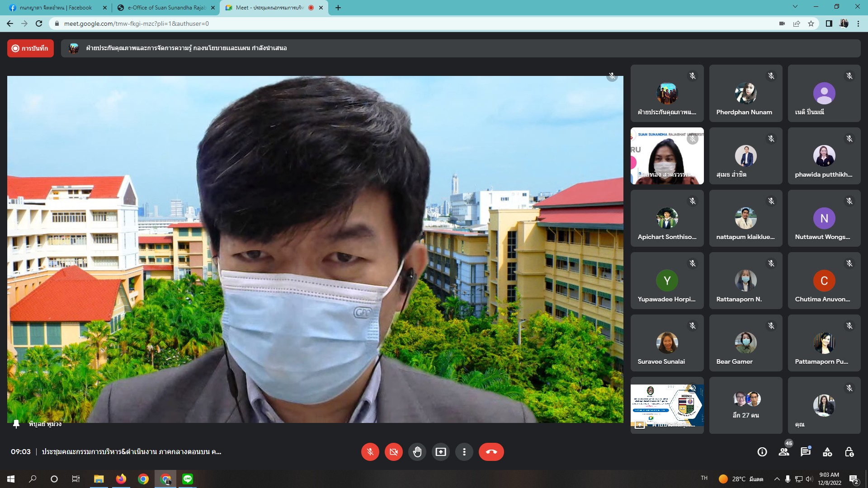Open LINE app from the taskbar
Viewport: 868px width, 488px height.
tap(188, 479)
